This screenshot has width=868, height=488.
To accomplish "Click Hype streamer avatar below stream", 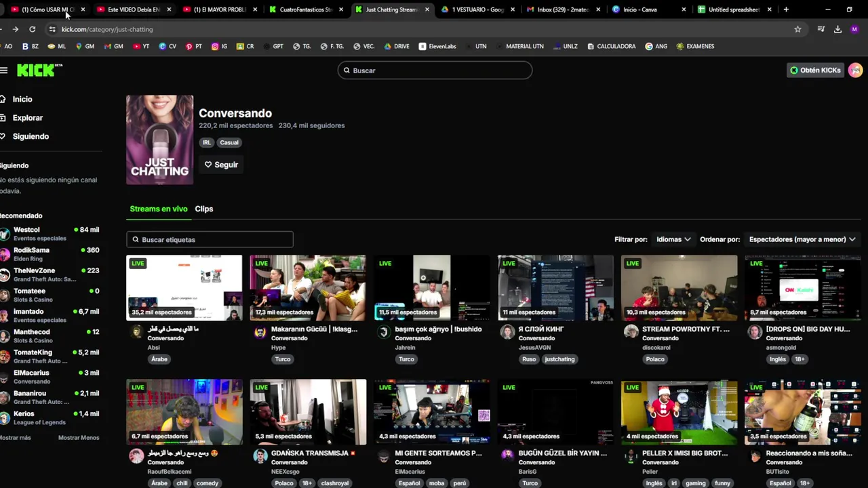I will 260,332.
